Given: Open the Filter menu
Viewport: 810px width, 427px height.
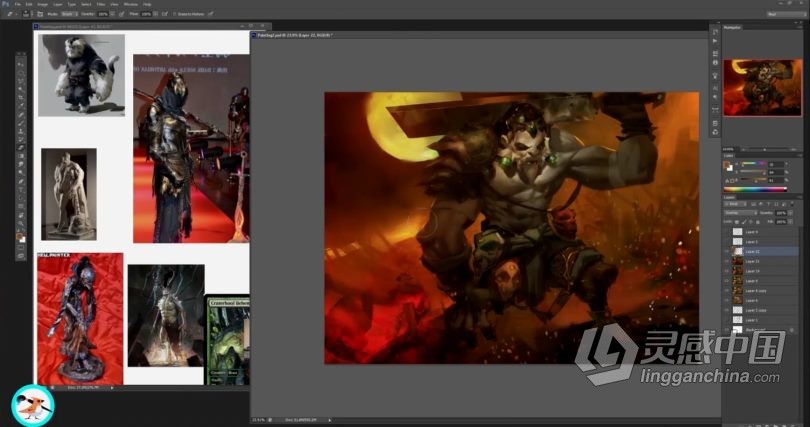Looking at the screenshot, I should (100, 4).
